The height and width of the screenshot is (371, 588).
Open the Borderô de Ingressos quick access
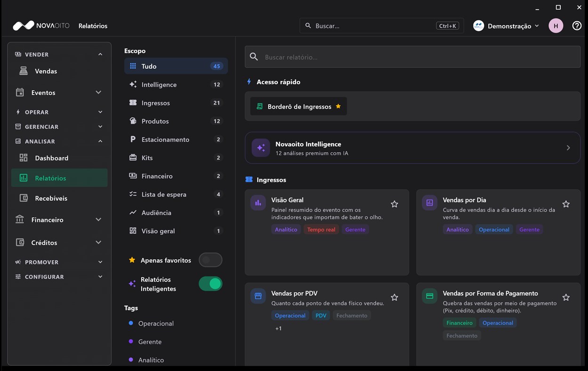pyautogui.click(x=298, y=107)
